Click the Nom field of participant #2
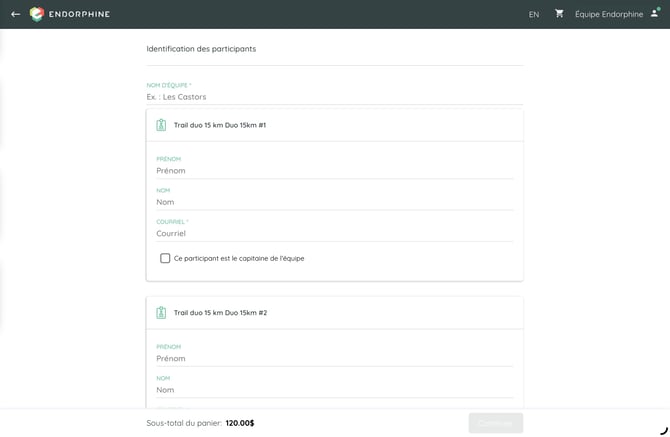The width and height of the screenshot is (670, 437). coord(335,390)
